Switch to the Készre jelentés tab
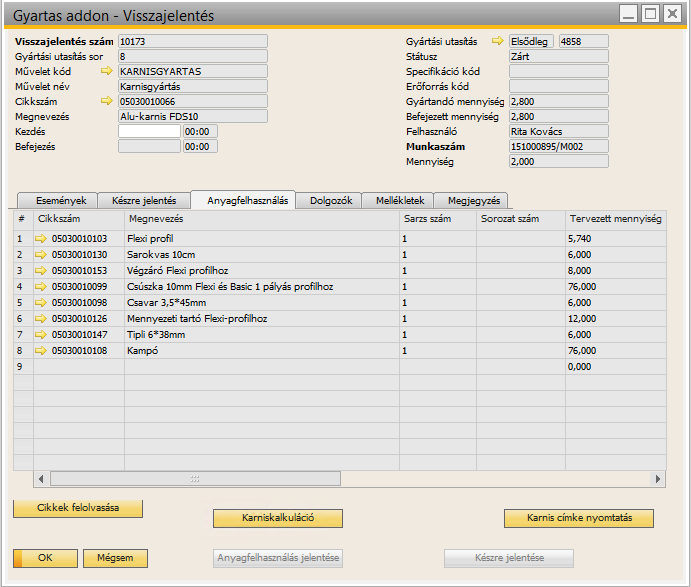This screenshot has height=587, width=691. tap(144, 201)
